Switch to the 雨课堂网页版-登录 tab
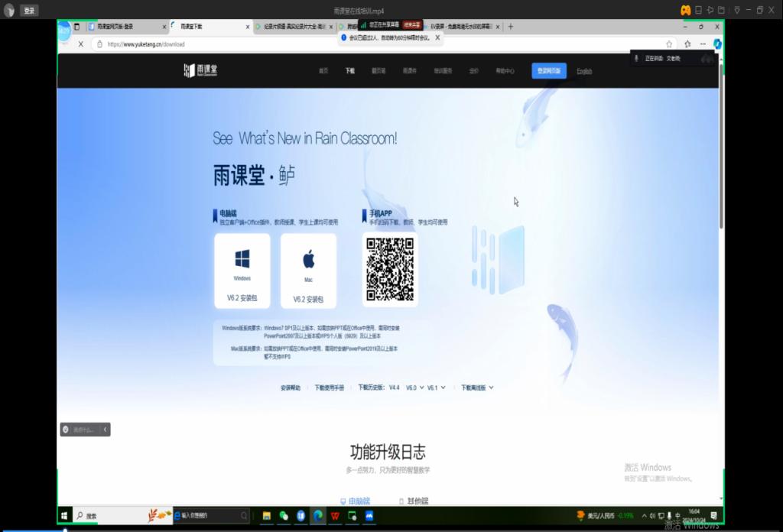 (x=127, y=27)
